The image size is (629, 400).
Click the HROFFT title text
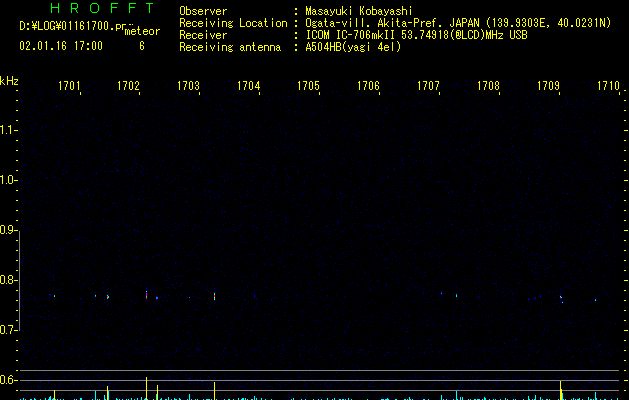click(102, 8)
